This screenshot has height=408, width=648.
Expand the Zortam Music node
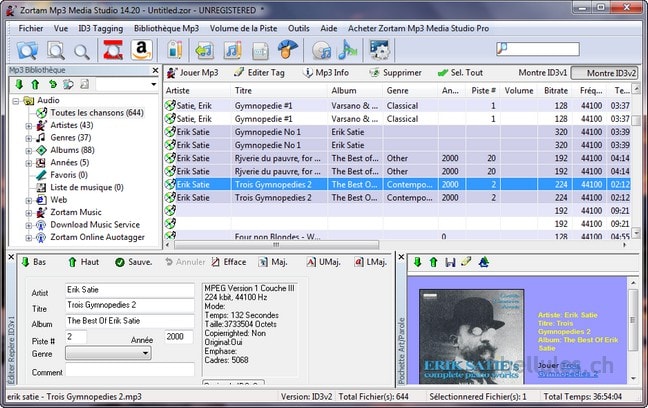click(29, 213)
